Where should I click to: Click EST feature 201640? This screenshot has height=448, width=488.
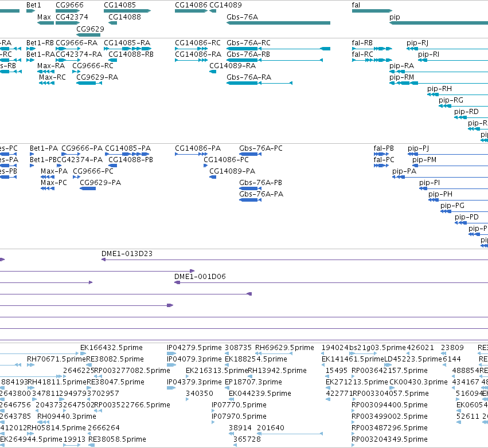coord(271,428)
